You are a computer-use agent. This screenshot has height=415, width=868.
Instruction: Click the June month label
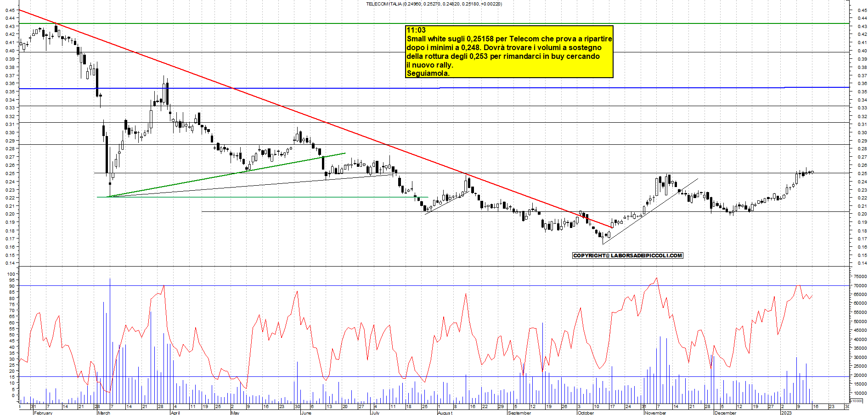pyautogui.click(x=306, y=413)
